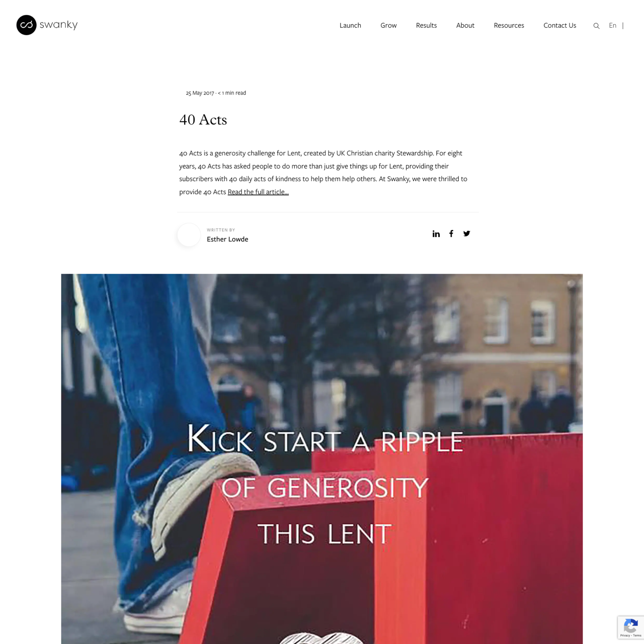Share article on Twitter
This screenshot has width=644, height=644.
click(467, 233)
